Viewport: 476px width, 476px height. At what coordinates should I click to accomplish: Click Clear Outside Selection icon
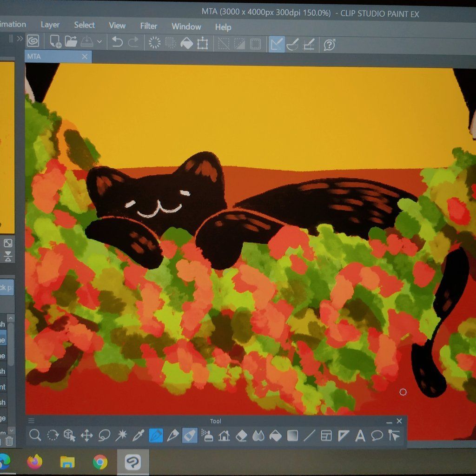pyautogui.click(x=170, y=43)
